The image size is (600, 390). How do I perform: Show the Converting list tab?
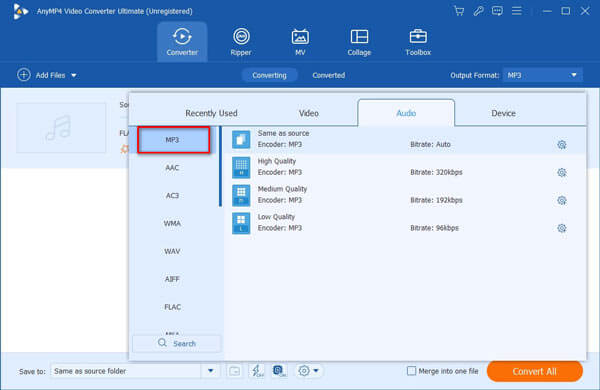269,75
